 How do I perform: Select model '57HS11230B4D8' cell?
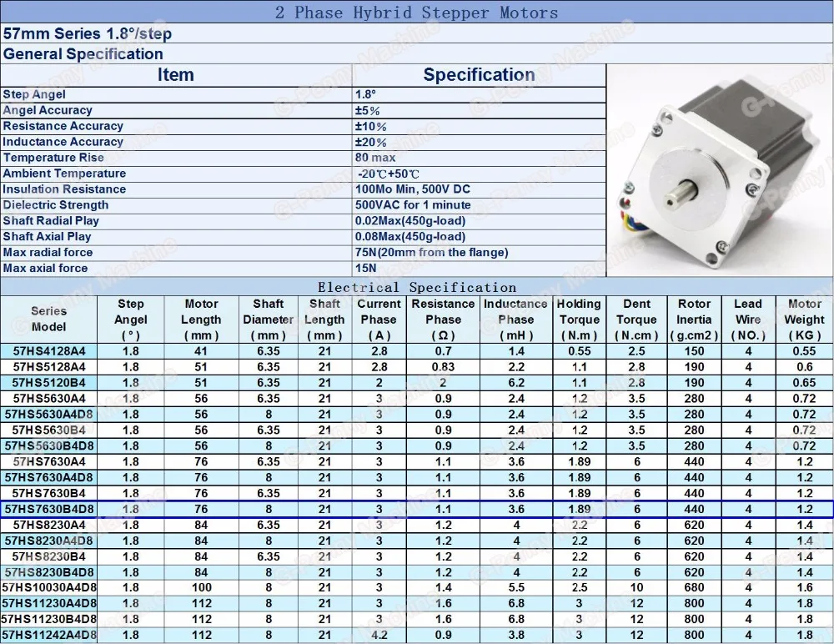click(x=49, y=619)
